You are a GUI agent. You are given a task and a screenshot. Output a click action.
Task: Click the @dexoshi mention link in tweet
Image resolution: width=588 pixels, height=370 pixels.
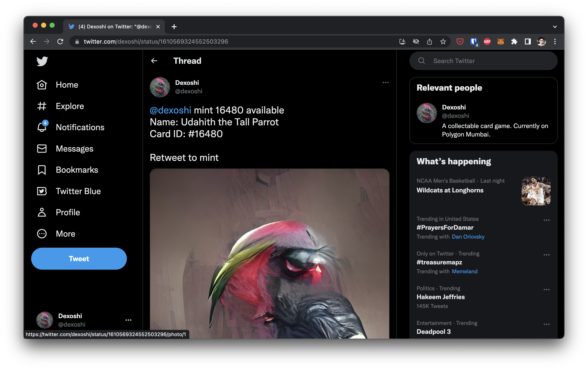pos(170,110)
